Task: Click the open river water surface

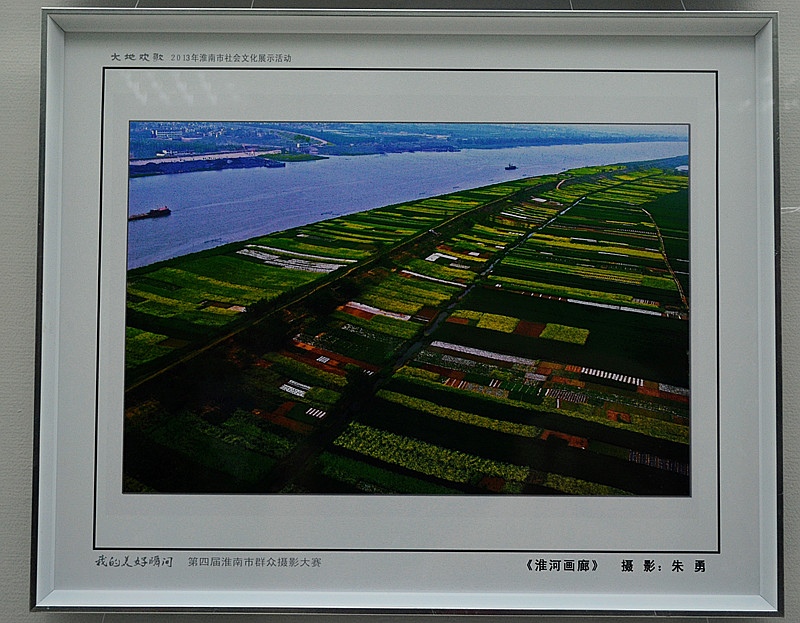Action: 330,195
